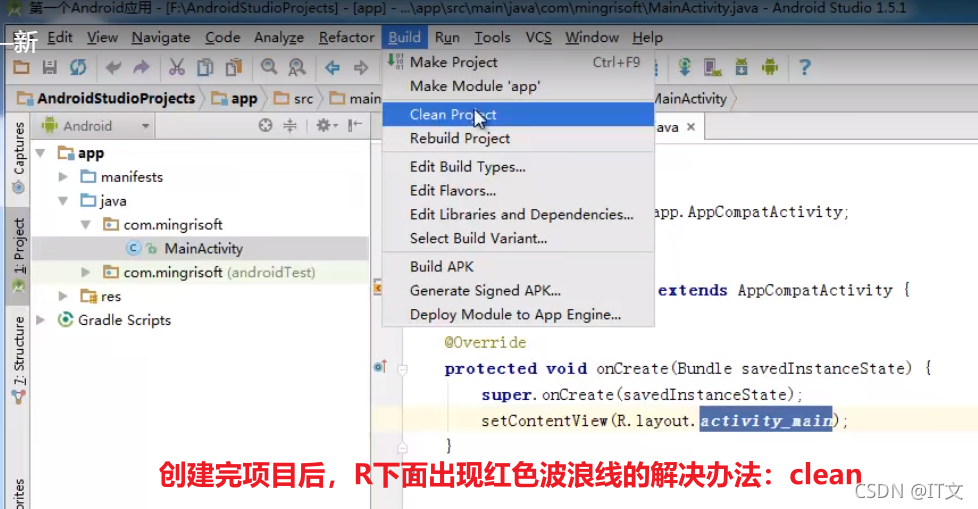The image size is (978, 509).
Task: Choose Select Build Variant...
Action: [518, 238]
